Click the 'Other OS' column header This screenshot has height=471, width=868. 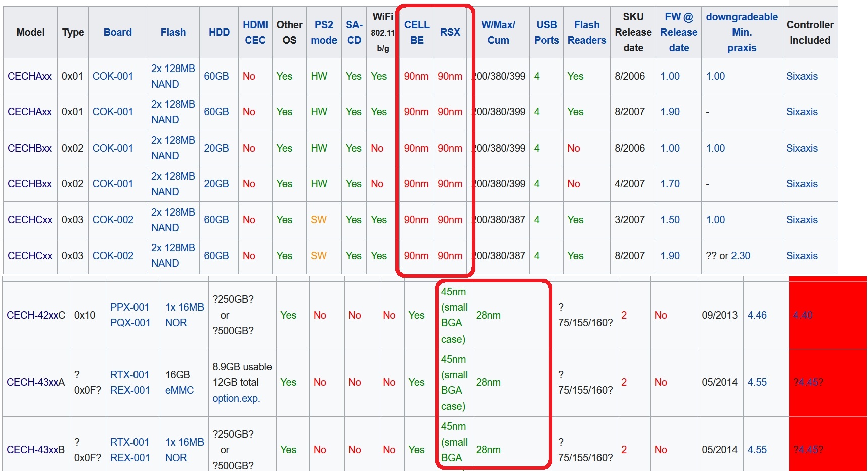pos(289,32)
